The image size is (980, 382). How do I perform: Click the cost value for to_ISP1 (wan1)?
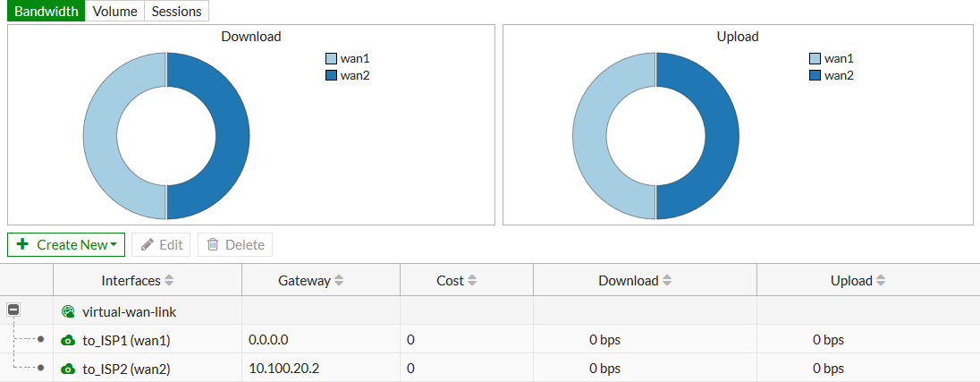(x=410, y=340)
